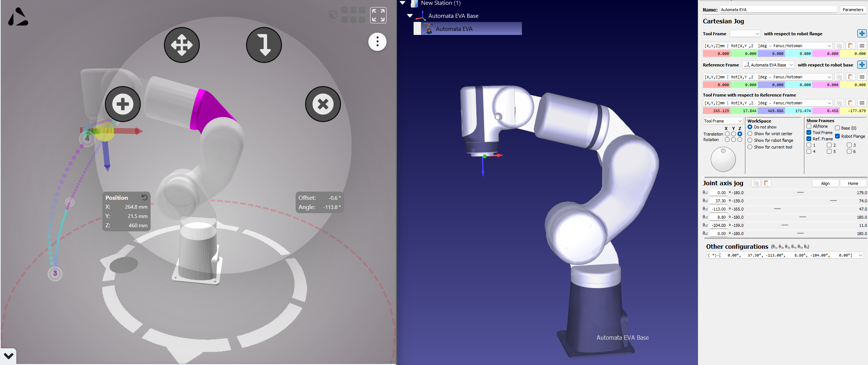Add reference frame with plus beside robot base
The image size is (868, 365).
(x=862, y=65)
